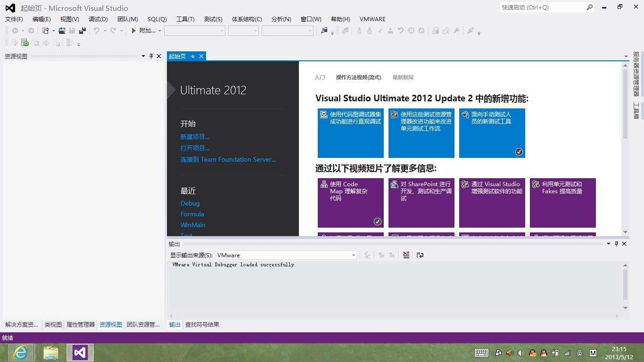Open the collapsed Toolbox side tab
644x362 pixels.
pos(636,111)
